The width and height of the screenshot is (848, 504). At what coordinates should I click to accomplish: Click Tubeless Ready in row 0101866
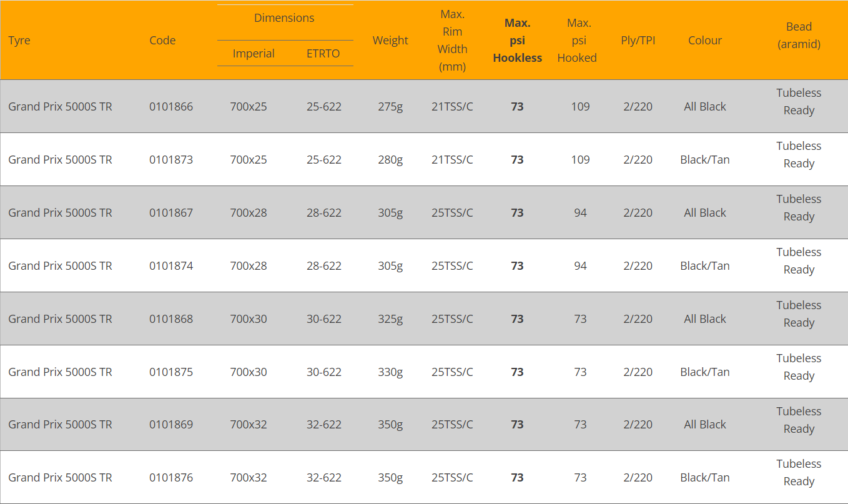(799, 102)
